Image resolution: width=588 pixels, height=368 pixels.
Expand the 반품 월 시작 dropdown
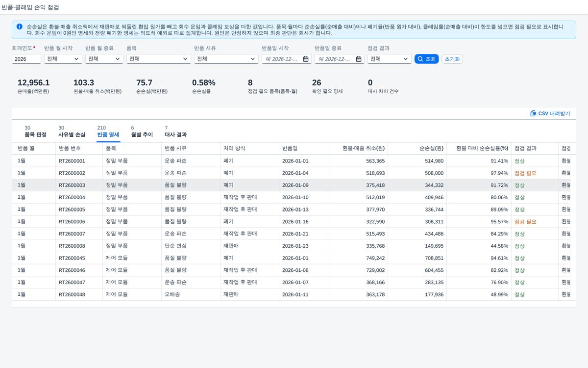pyautogui.click(x=76, y=59)
